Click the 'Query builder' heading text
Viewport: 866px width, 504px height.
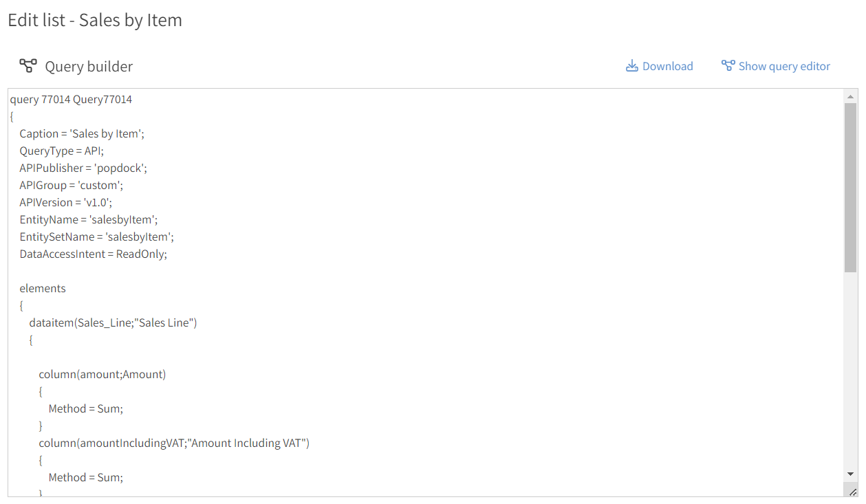(x=89, y=67)
